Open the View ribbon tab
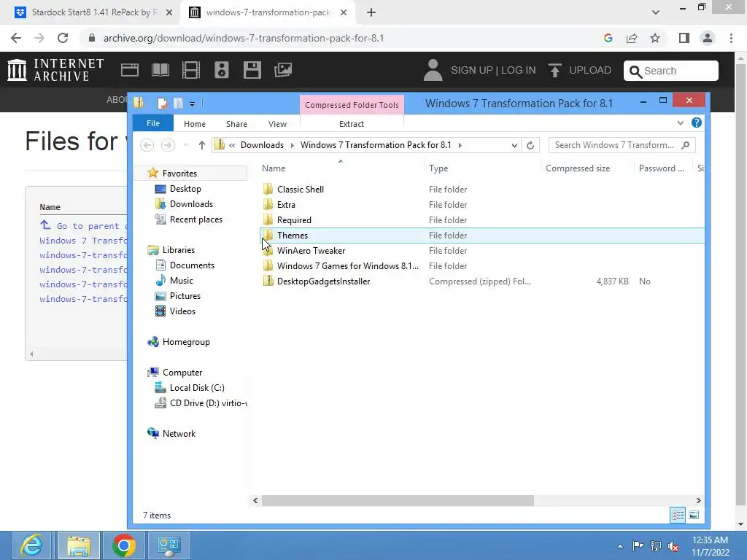The image size is (747, 560). pyautogui.click(x=277, y=124)
